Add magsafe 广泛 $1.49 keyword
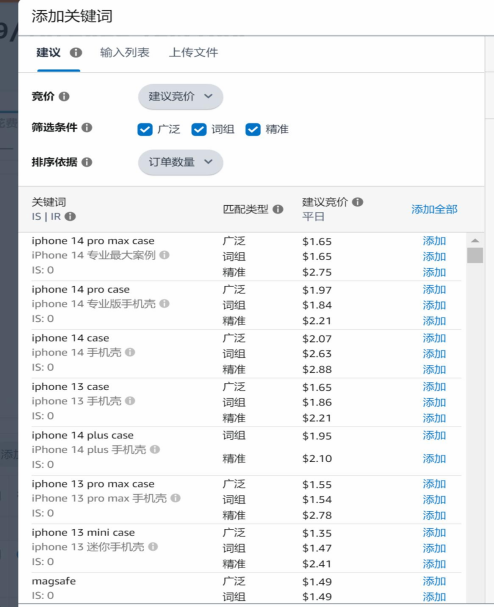Image resolution: width=494 pixels, height=607 pixels. [434, 581]
